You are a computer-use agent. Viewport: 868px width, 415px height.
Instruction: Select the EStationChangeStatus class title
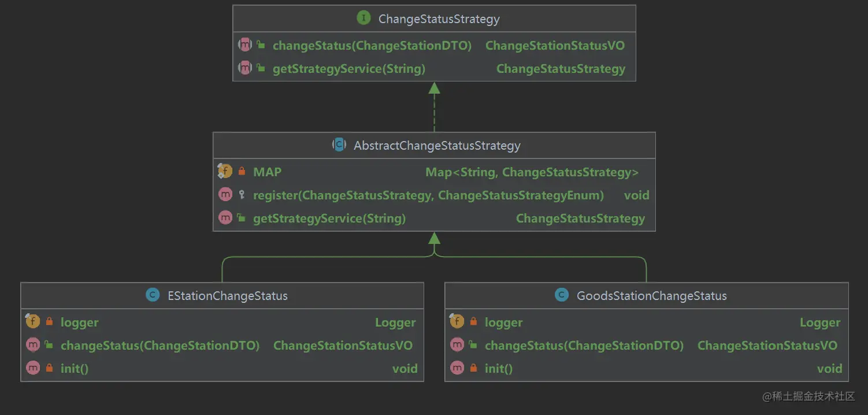[227, 296]
